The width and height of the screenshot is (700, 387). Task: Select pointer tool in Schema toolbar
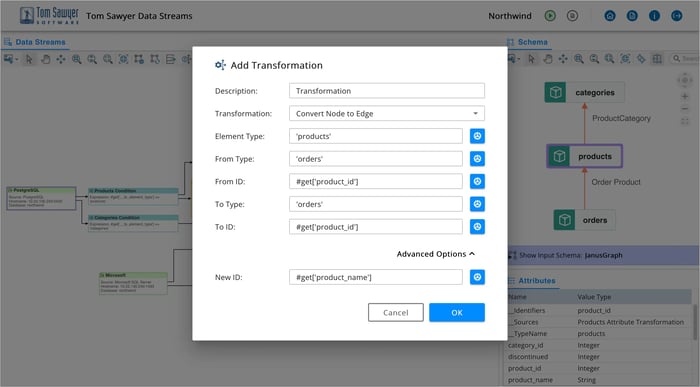click(531, 58)
